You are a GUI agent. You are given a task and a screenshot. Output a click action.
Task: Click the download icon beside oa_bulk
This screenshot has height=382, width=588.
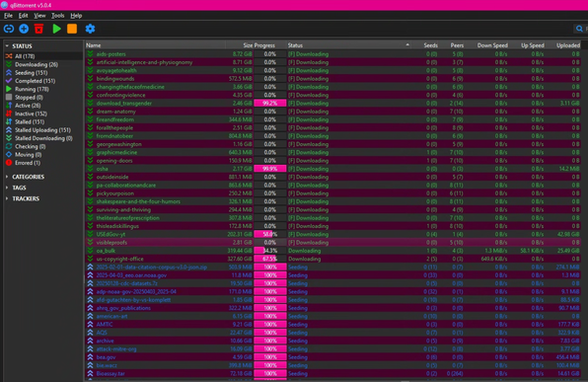tap(90, 251)
